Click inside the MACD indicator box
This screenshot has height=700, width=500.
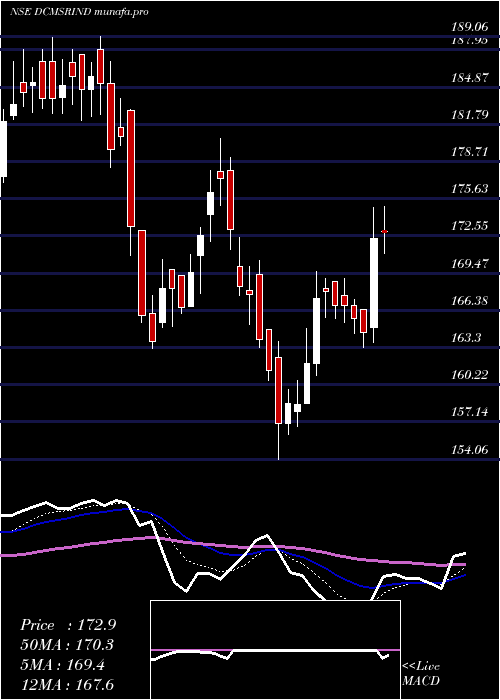[x=275, y=650]
